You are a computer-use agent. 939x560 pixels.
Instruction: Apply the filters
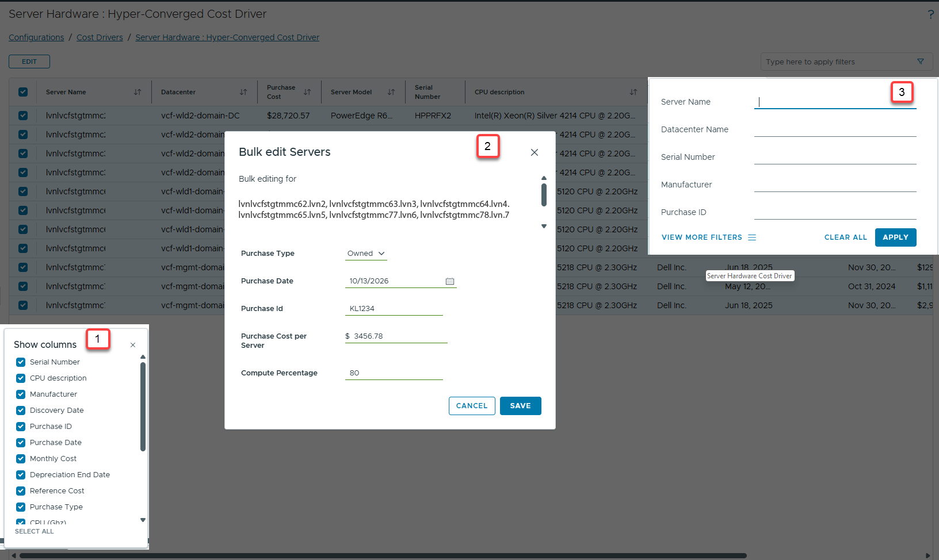click(x=895, y=237)
